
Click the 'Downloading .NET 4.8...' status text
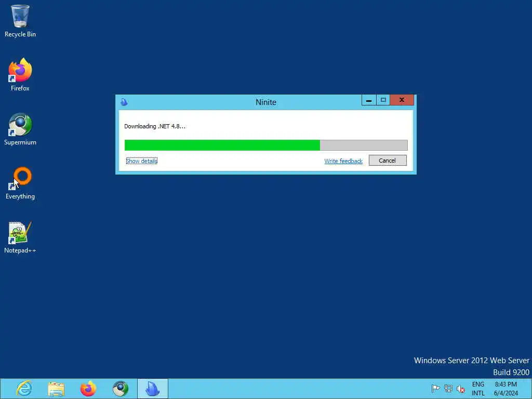point(155,126)
